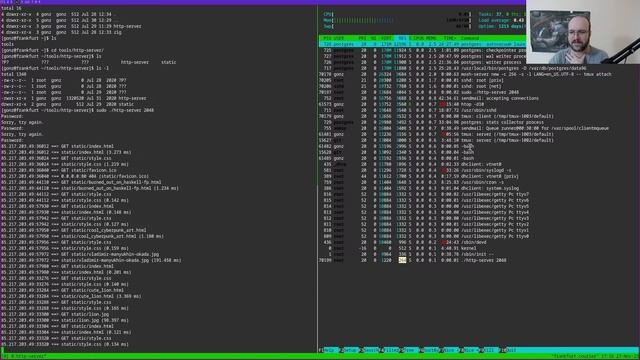This screenshot has width=640, height=360.
Task: Toggle F5 Tree view in htop footer
Action: pos(409,350)
